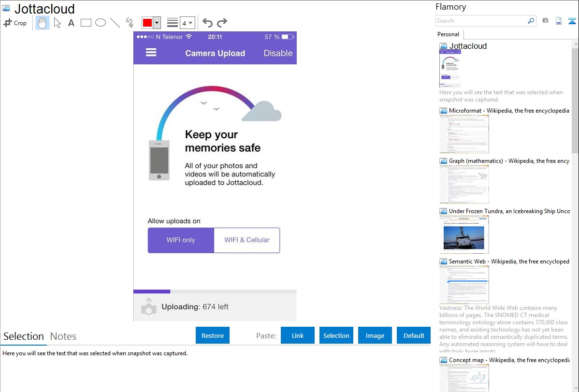Click the red color swatch

pyautogui.click(x=147, y=23)
